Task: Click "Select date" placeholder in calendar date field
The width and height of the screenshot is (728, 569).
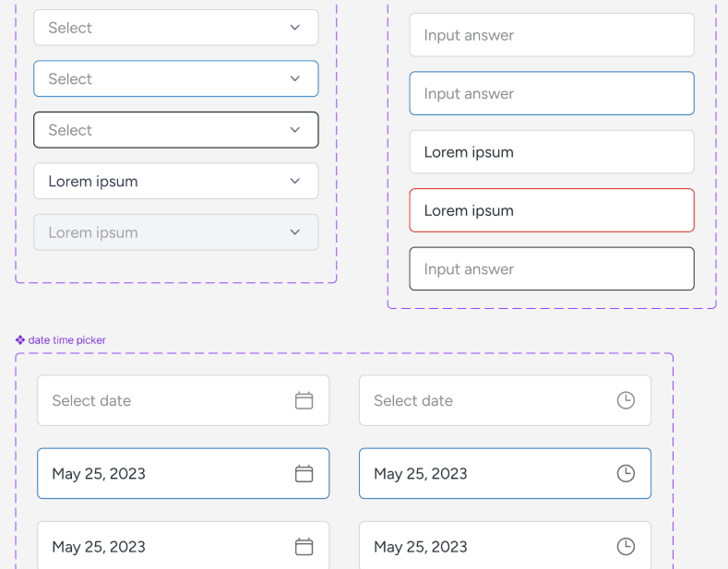Action: coord(91,400)
